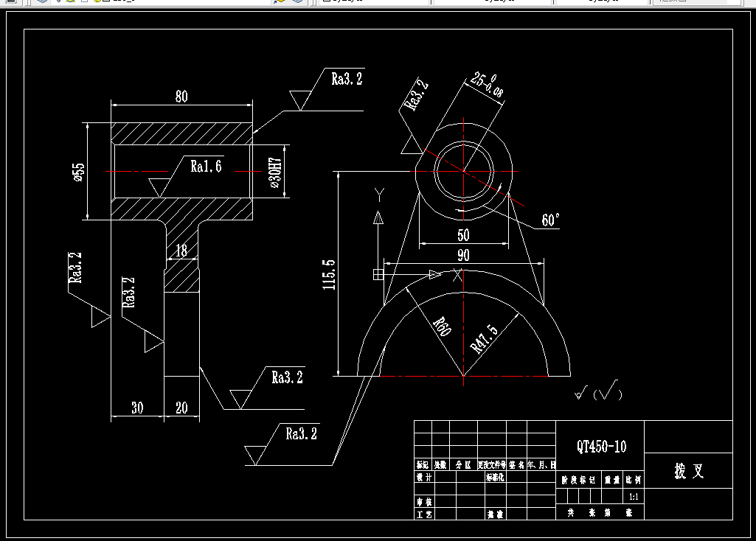The image size is (756, 541).
Task: Click the 工艺 title block cell
Action: tap(425, 514)
